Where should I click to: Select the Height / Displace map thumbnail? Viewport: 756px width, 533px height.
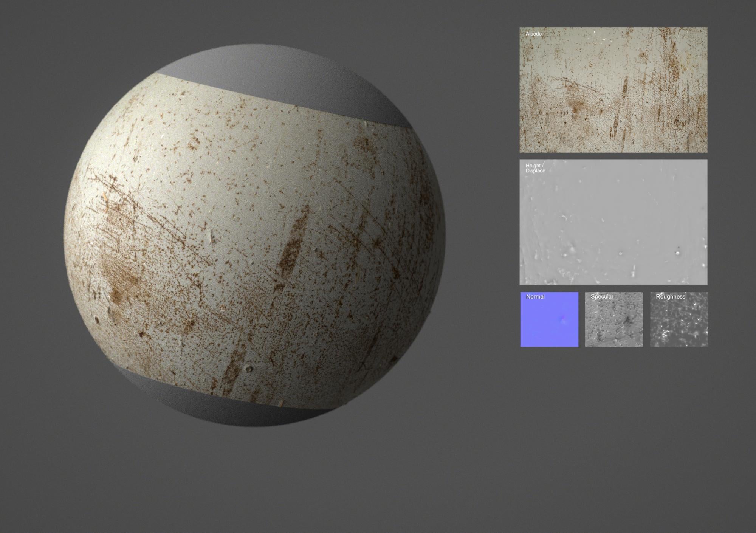pos(613,222)
